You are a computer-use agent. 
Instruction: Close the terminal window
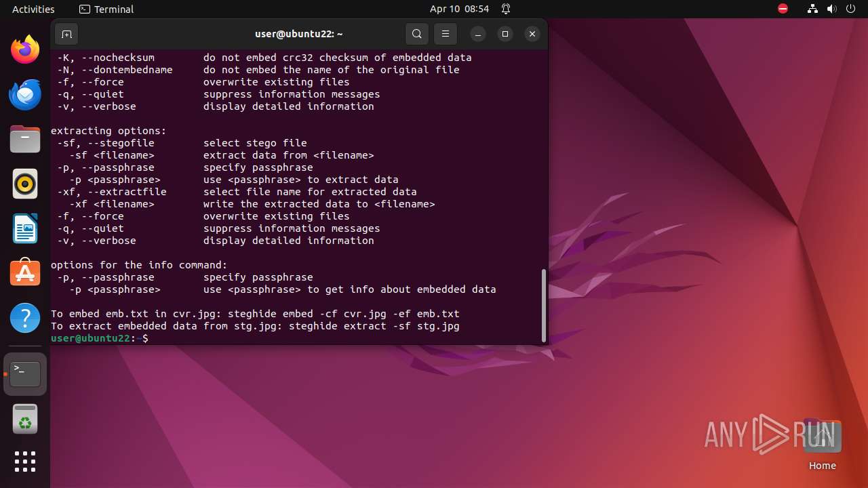[532, 34]
